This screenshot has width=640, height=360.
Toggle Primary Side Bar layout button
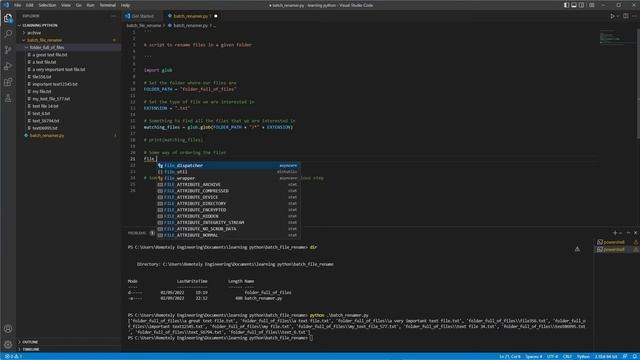[x=566, y=5]
